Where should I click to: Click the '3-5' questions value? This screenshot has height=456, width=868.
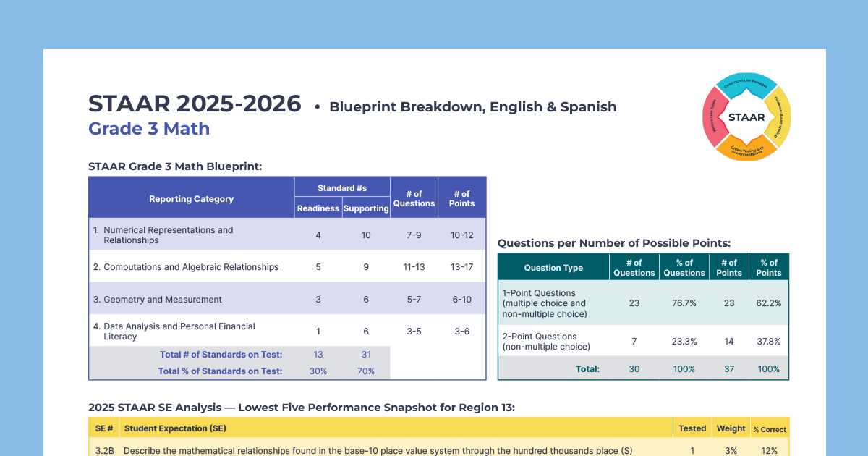pos(414,332)
